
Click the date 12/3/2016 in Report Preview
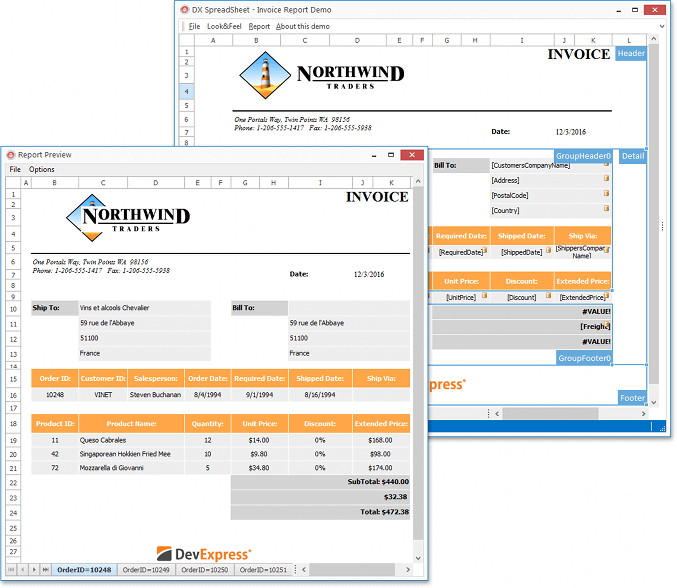coord(369,274)
